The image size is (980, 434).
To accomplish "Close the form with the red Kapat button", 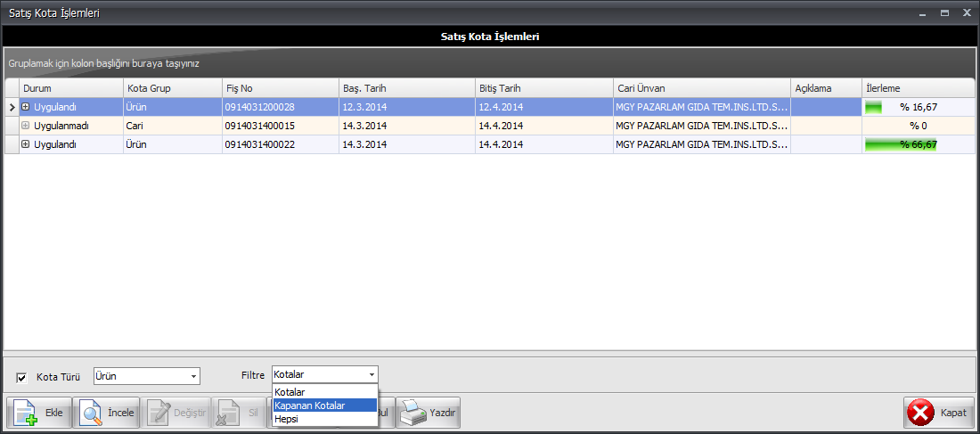I will (939, 413).
